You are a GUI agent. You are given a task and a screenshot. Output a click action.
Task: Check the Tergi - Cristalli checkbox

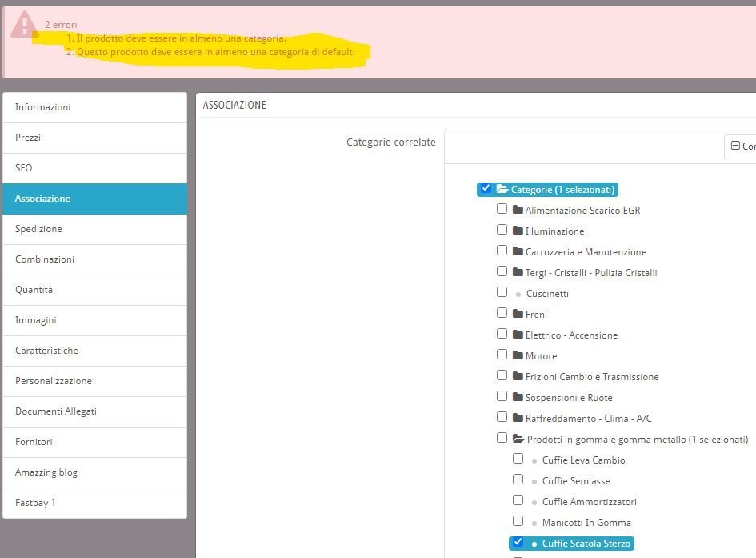click(x=502, y=271)
